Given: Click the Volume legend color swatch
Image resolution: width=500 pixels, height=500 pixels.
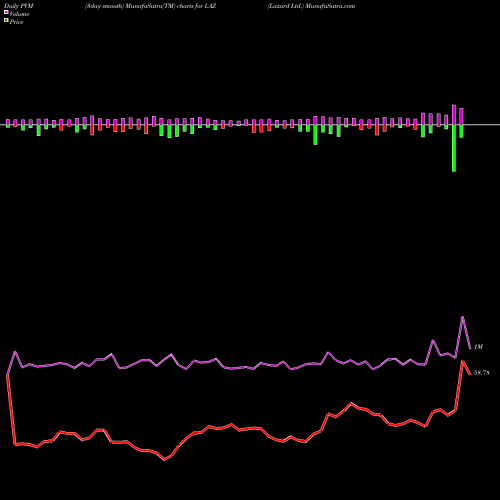Looking at the screenshot, I should click(6, 12).
